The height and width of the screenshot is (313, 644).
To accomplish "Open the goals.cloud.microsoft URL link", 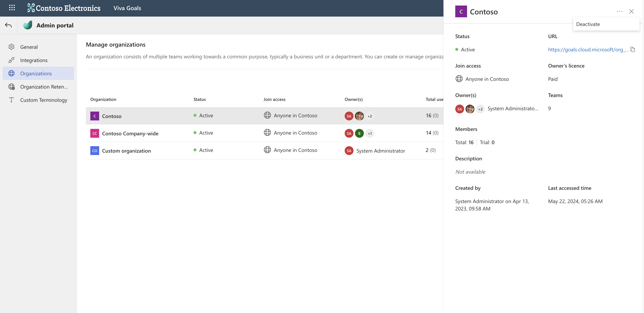I will click(588, 50).
